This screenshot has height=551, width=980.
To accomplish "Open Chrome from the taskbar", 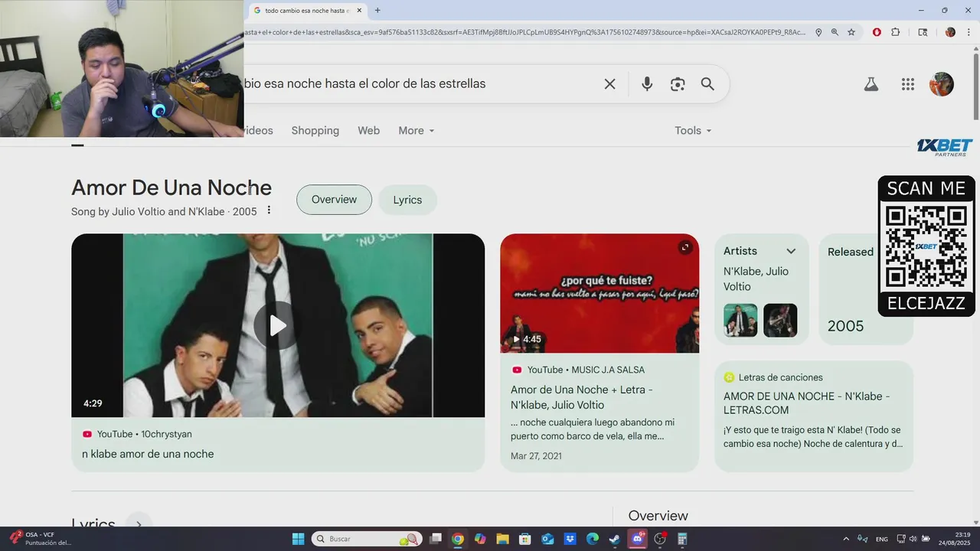I will point(457,539).
